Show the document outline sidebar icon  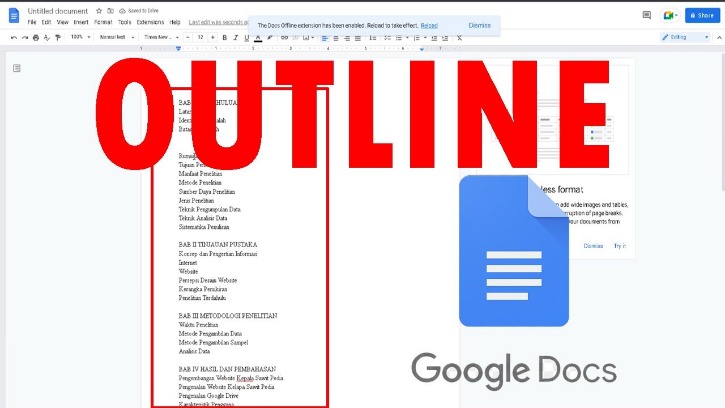coord(17,68)
